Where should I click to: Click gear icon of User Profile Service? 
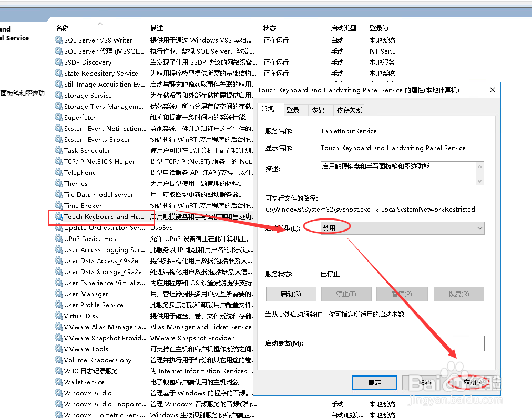(x=59, y=305)
